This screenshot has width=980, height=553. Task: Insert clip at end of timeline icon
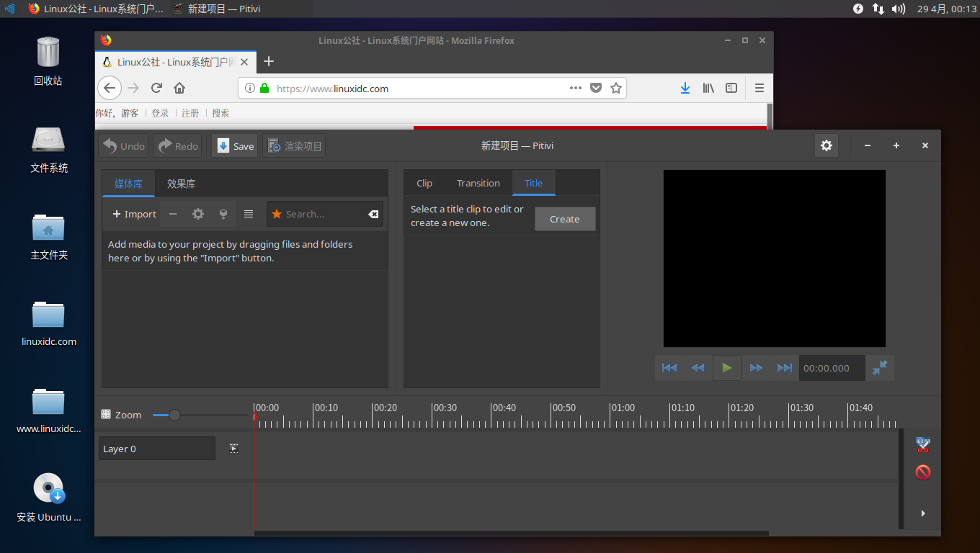[223, 214]
